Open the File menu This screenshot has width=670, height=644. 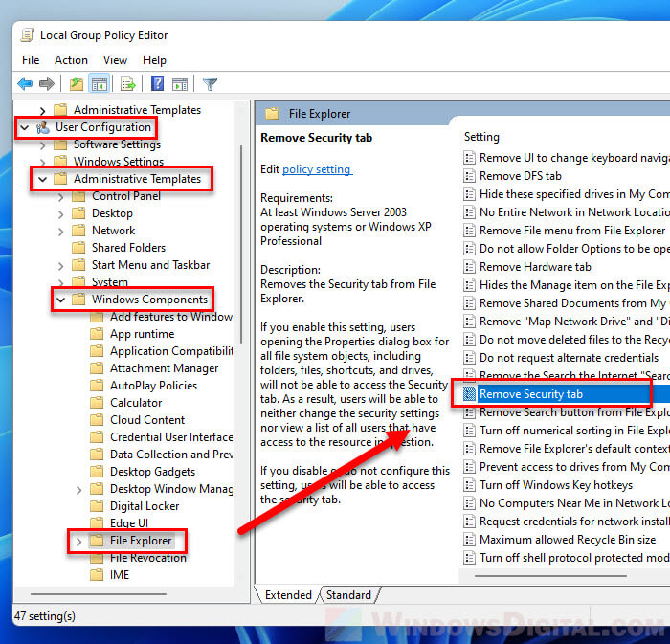pyautogui.click(x=31, y=60)
